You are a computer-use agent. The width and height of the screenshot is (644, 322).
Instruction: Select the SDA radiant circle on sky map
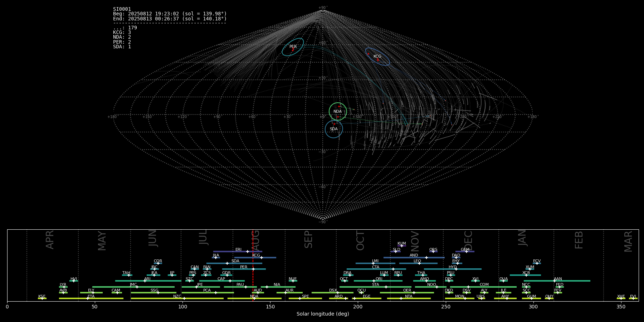[334, 129]
